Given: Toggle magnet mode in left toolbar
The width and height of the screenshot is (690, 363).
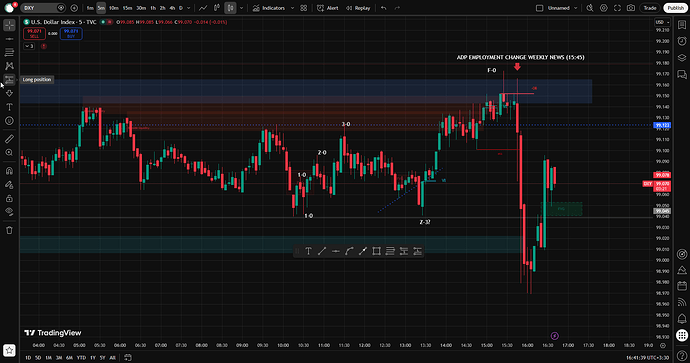Looking at the screenshot, I should (x=9, y=171).
